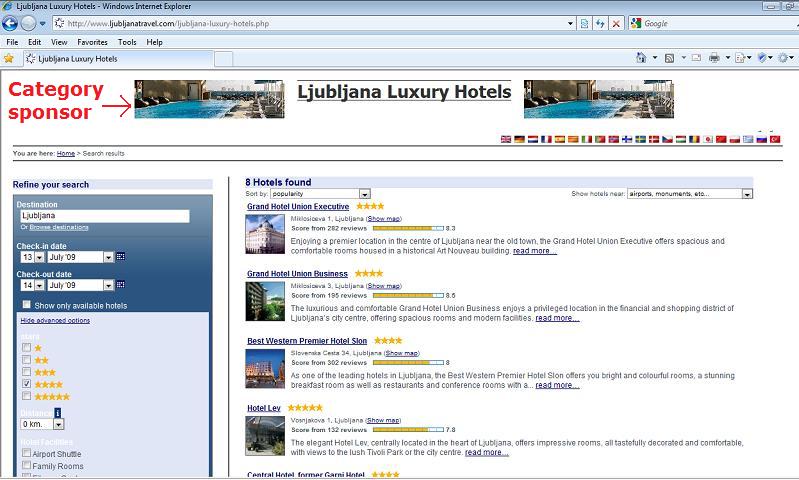Click Hide advanced options link

55,320
